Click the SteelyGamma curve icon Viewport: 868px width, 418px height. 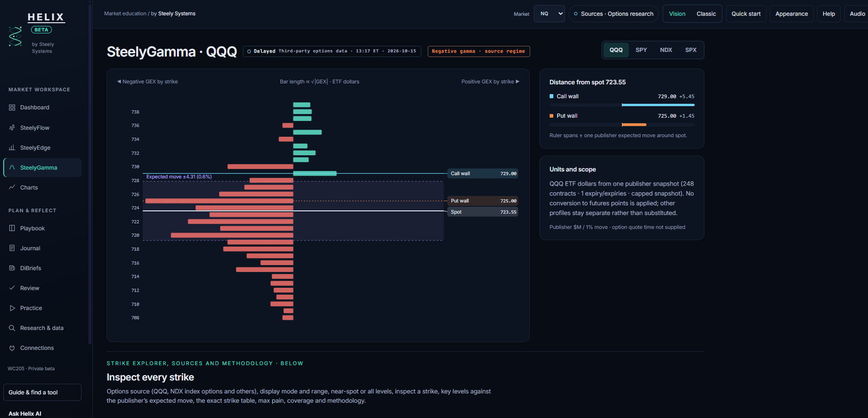point(12,167)
